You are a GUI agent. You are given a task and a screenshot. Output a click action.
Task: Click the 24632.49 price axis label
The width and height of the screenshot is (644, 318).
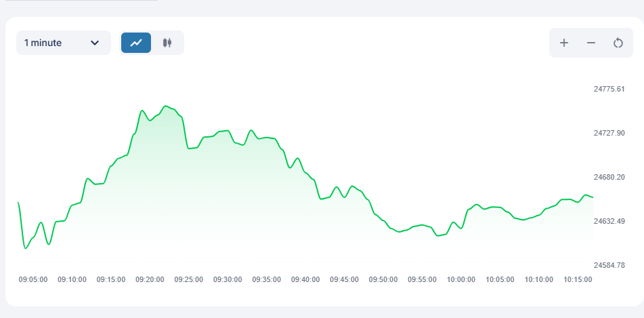609,221
